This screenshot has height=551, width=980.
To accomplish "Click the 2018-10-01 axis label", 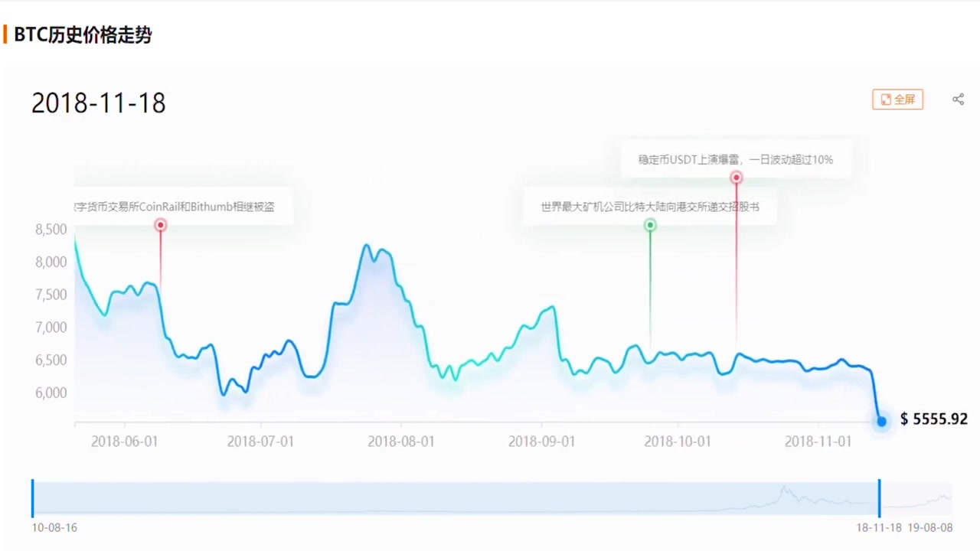I will tap(678, 442).
